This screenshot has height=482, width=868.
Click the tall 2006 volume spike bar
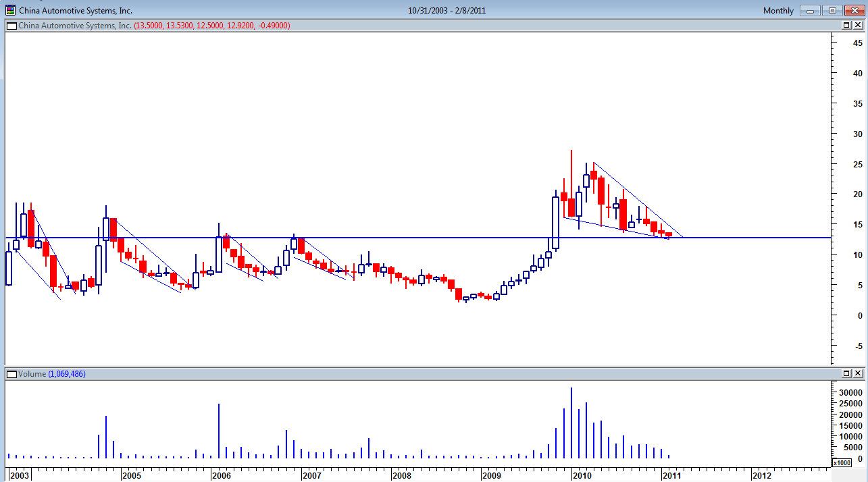pos(219,431)
